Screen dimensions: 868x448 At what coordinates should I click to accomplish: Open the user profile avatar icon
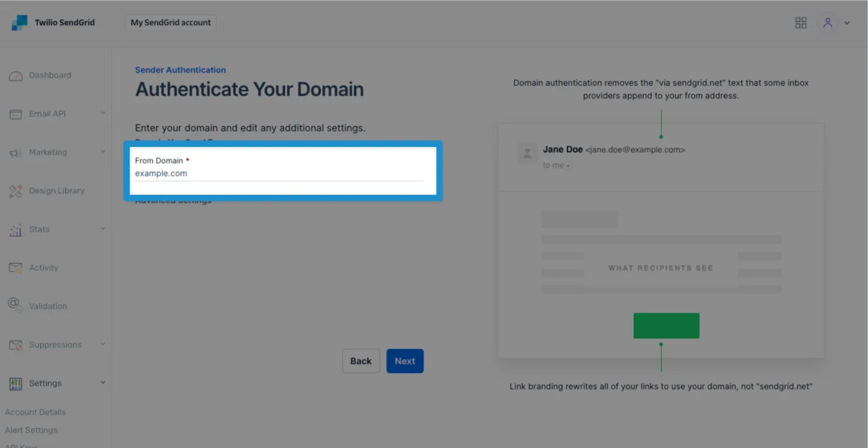pos(828,22)
